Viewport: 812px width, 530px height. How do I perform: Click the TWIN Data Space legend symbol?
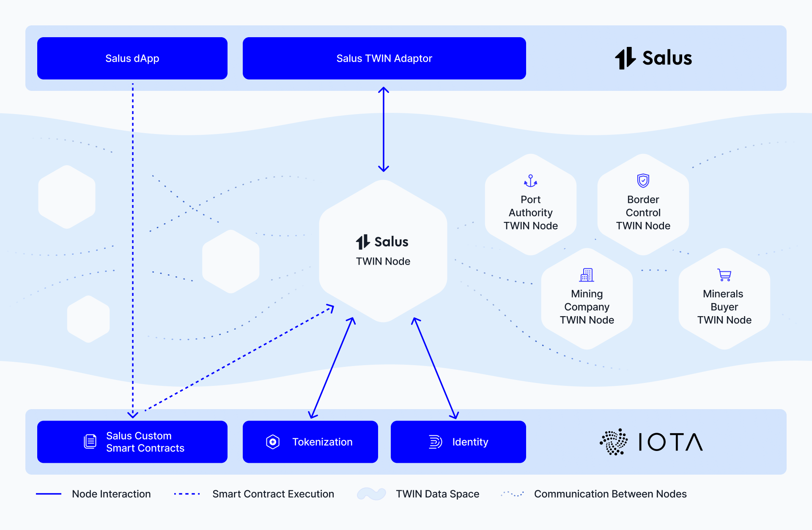click(x=372, y=494)
